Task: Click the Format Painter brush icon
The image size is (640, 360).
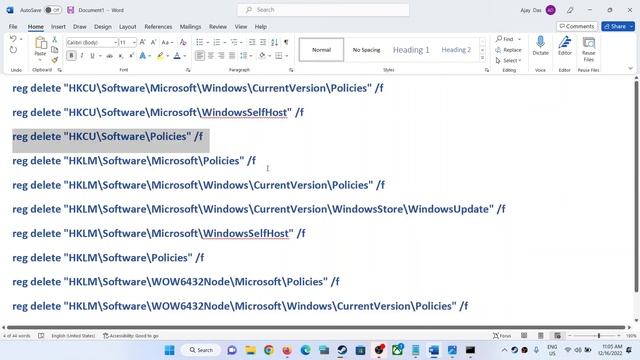Action: (x=55, y=60)
